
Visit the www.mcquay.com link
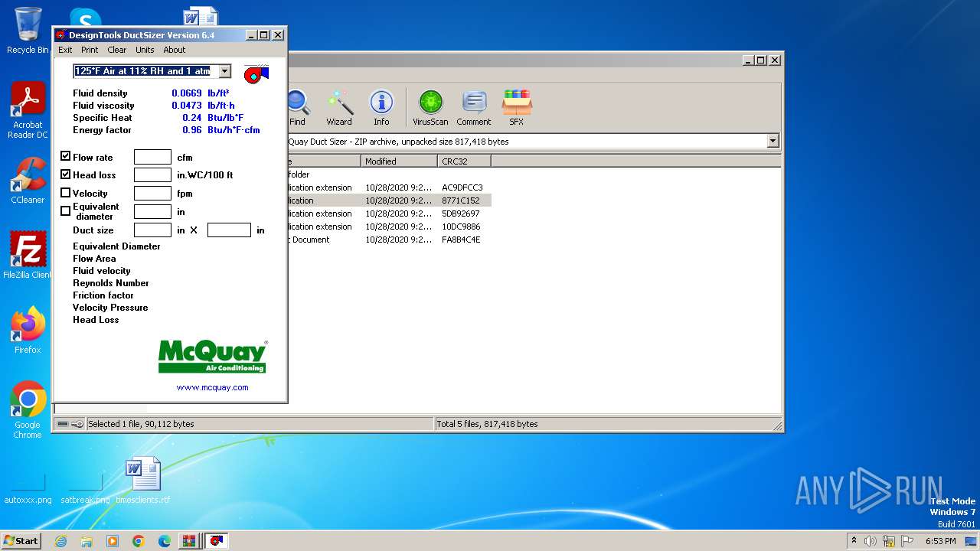pos(213,387)
